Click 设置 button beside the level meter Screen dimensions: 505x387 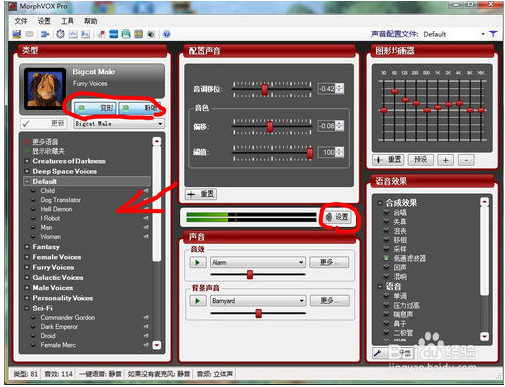[x=337, y=217]
